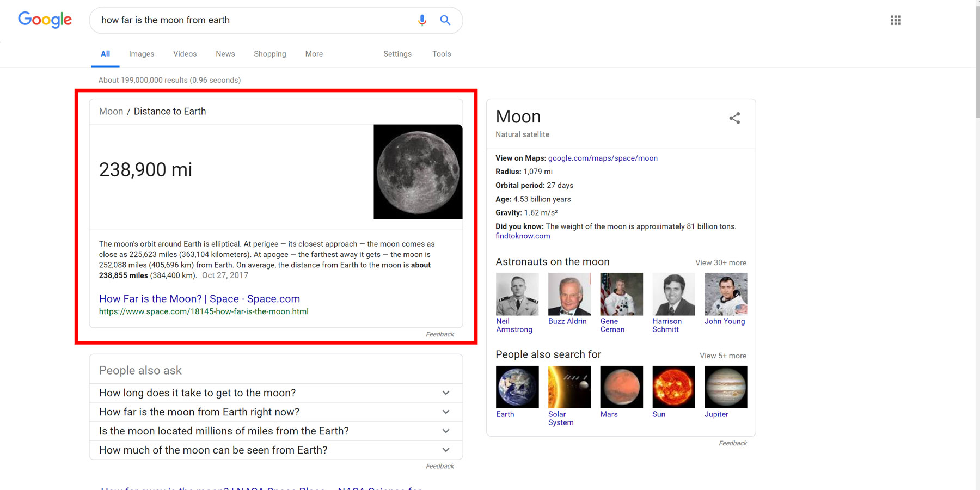Viewport: 980px width, 490px height.
Task: Share the Moon knowledge panel
Action: (734, 118)
